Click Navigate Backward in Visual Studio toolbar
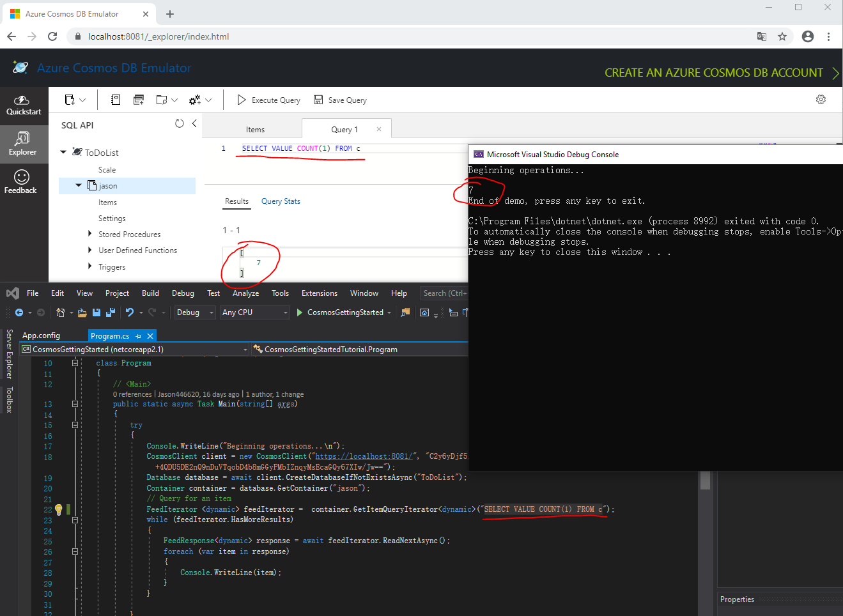 (x=19, y=312)
